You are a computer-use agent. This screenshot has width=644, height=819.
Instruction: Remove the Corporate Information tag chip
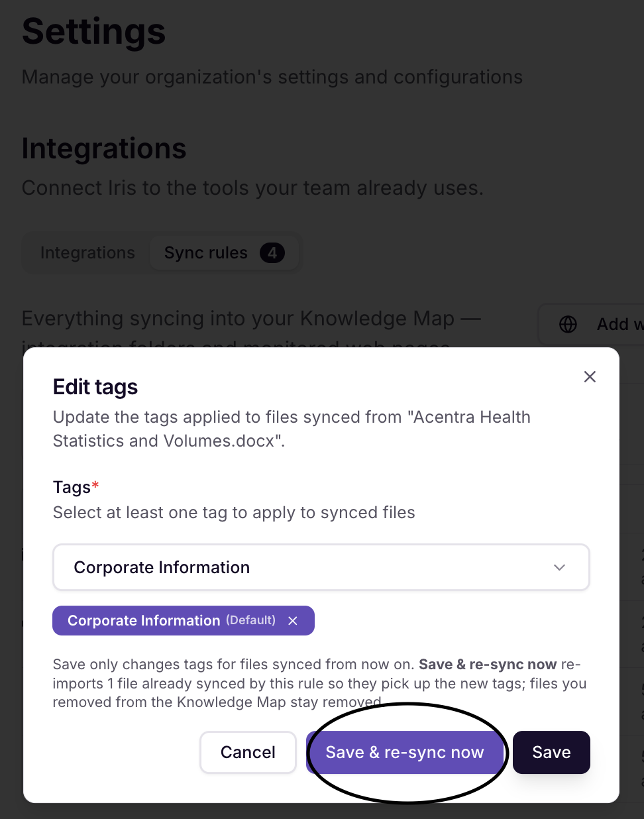[293, 621]
